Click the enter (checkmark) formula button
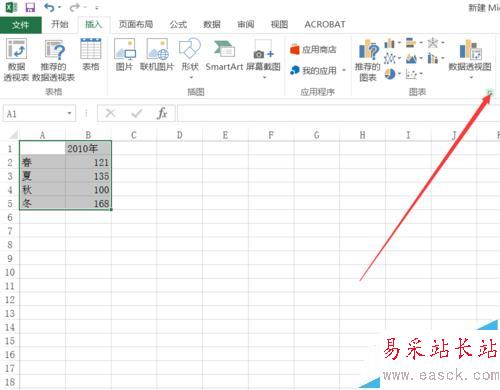Screen dimensions: 500x390 point(136,114)
